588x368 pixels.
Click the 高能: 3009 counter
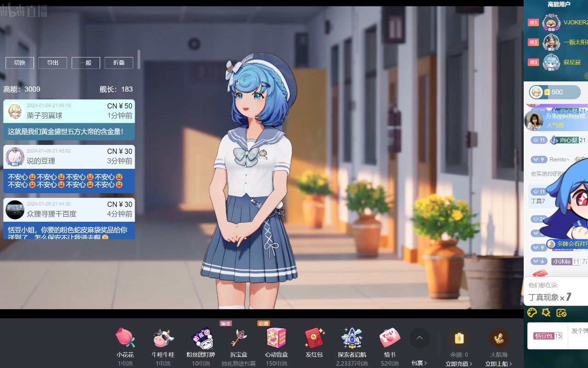click(22, 89)
